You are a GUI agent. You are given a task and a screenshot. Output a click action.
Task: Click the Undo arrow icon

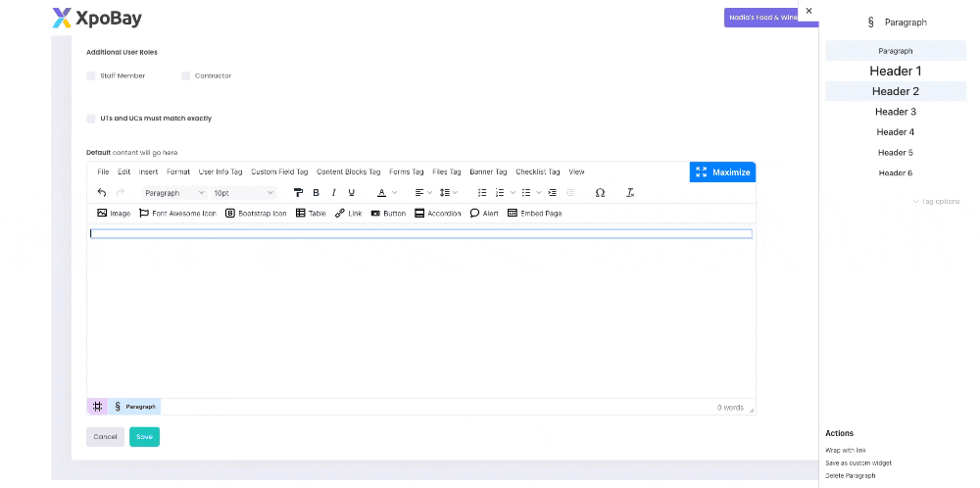[102, 193]
